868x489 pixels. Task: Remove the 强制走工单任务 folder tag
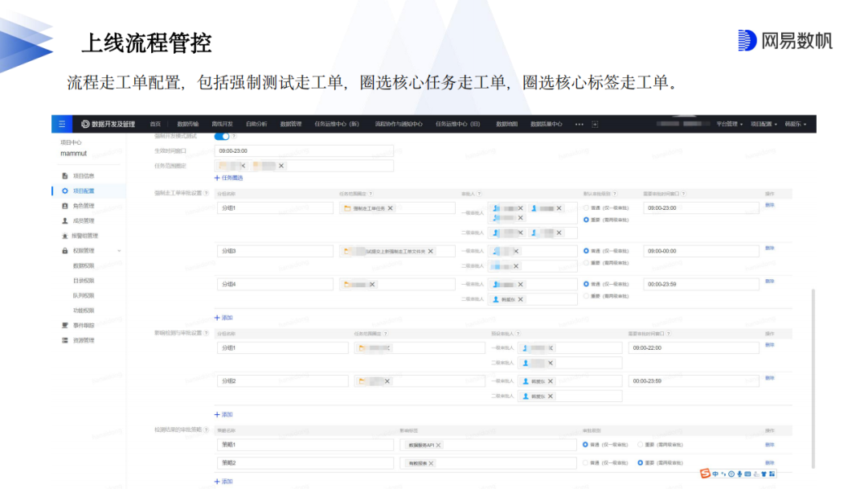391,208
